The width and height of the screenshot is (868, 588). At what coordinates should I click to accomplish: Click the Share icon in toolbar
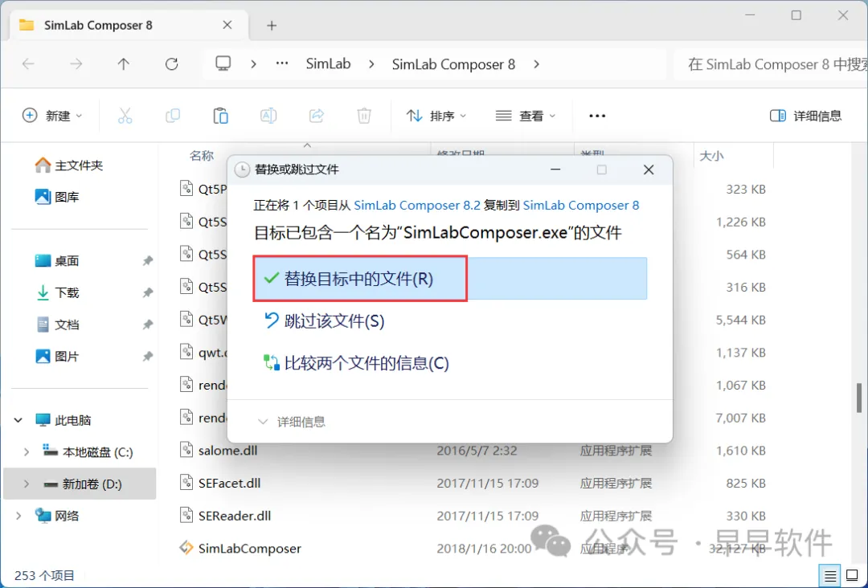[316, 116]
